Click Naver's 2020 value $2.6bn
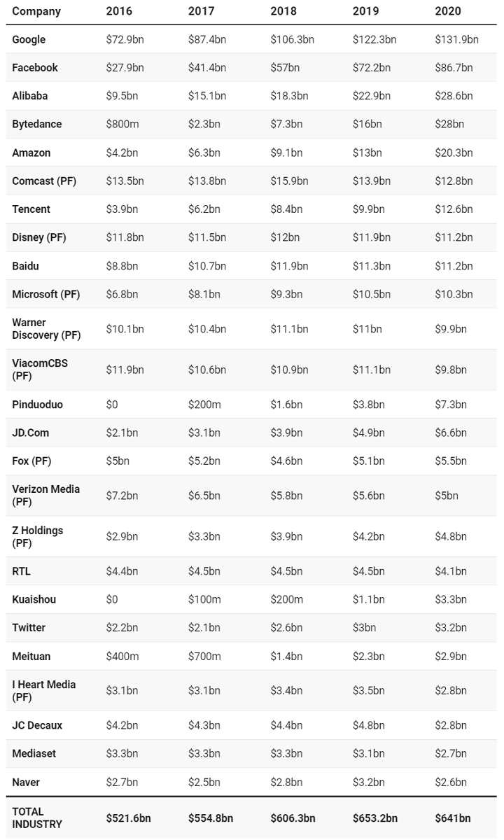This screenshot has height=840, width=504. click(451, 782)
